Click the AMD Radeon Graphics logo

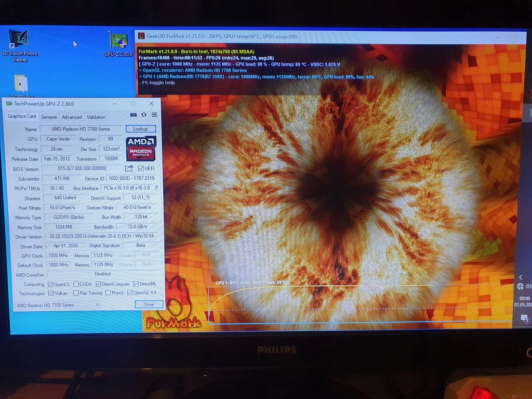pos(141,148)
